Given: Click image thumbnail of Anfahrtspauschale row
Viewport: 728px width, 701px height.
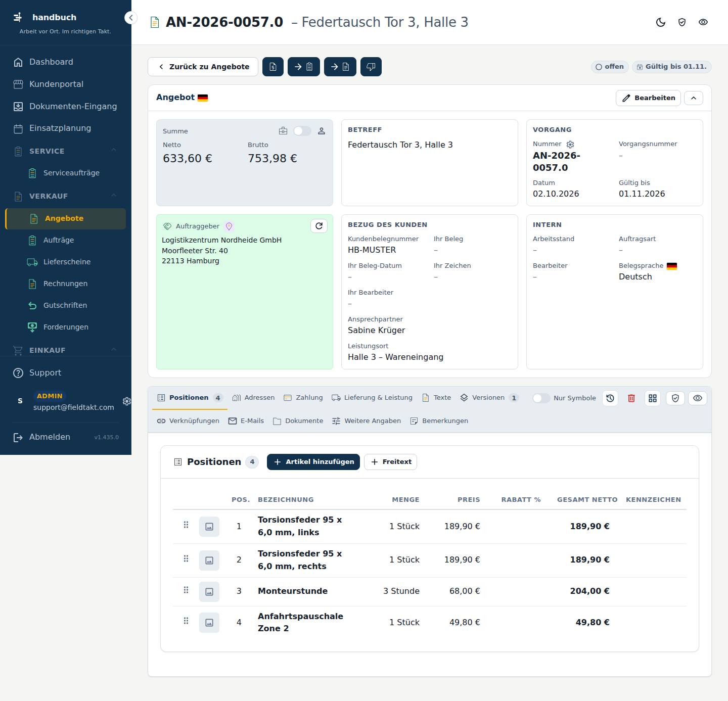Looking at the screenshot, I should 209,623.
